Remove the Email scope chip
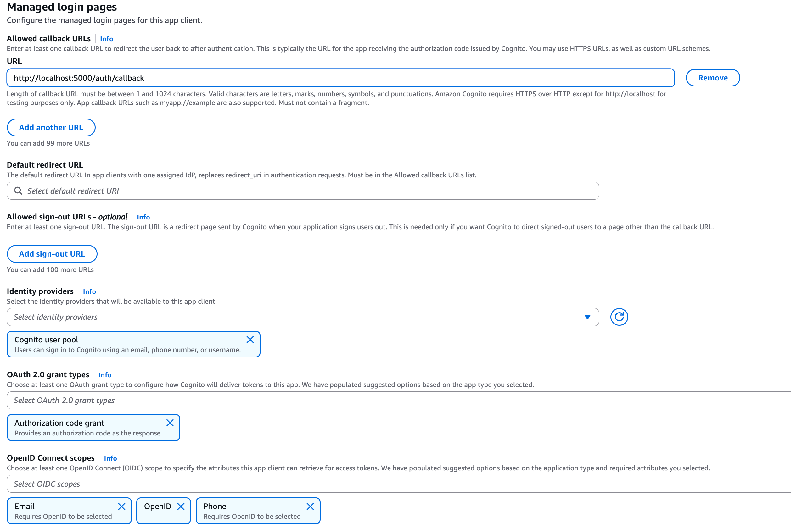The image size is (791, 532). pos(121,507)
